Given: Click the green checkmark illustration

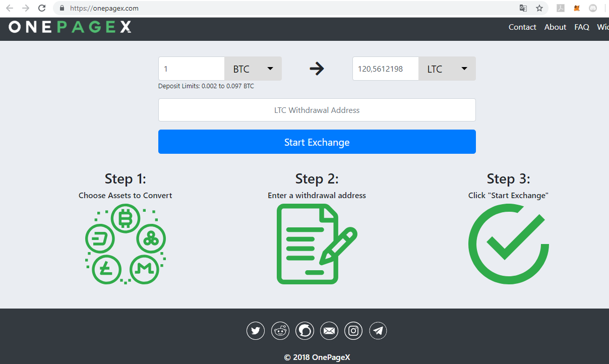Looking at the screenshot, I should (508, 244).
